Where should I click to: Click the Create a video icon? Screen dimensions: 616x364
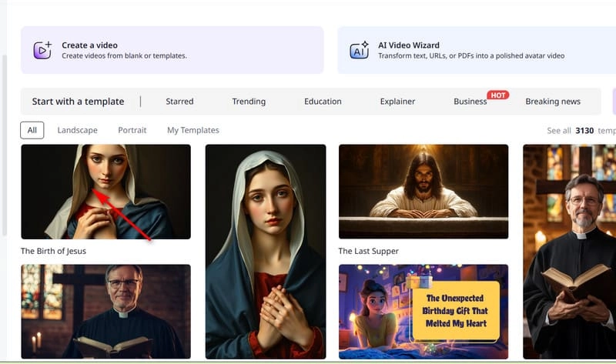point(42,50)
